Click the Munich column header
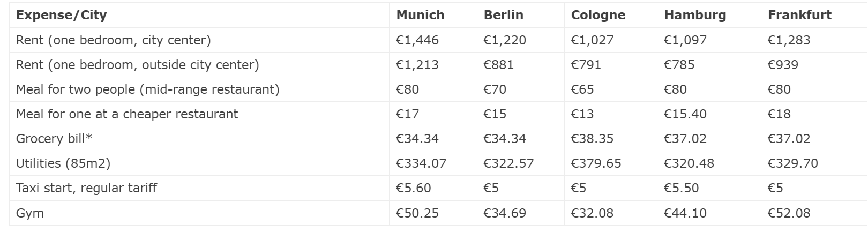Image resolution: width=868 pixels, height=232 pixels. coord(420,15)
